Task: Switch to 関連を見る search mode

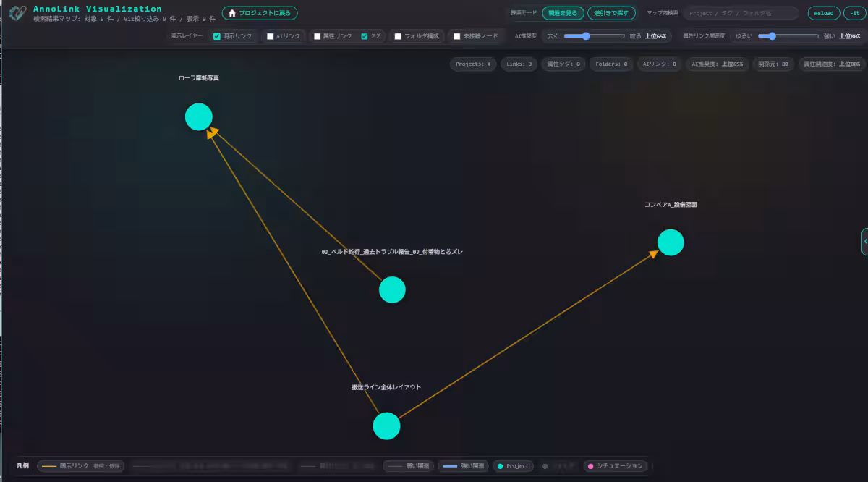Action: (563, 13)
